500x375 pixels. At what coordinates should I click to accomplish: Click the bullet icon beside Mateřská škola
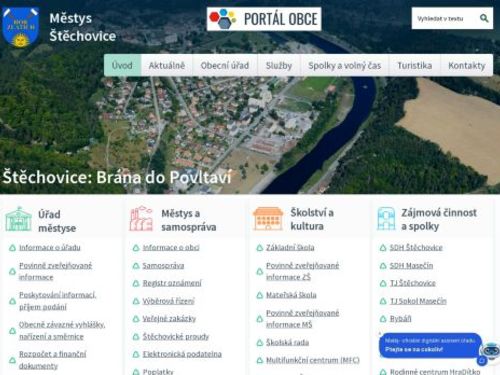259,295
